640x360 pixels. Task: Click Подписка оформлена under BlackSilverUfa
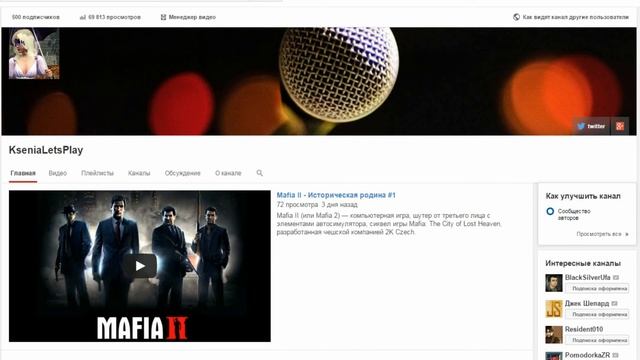(x=597, y=289)
